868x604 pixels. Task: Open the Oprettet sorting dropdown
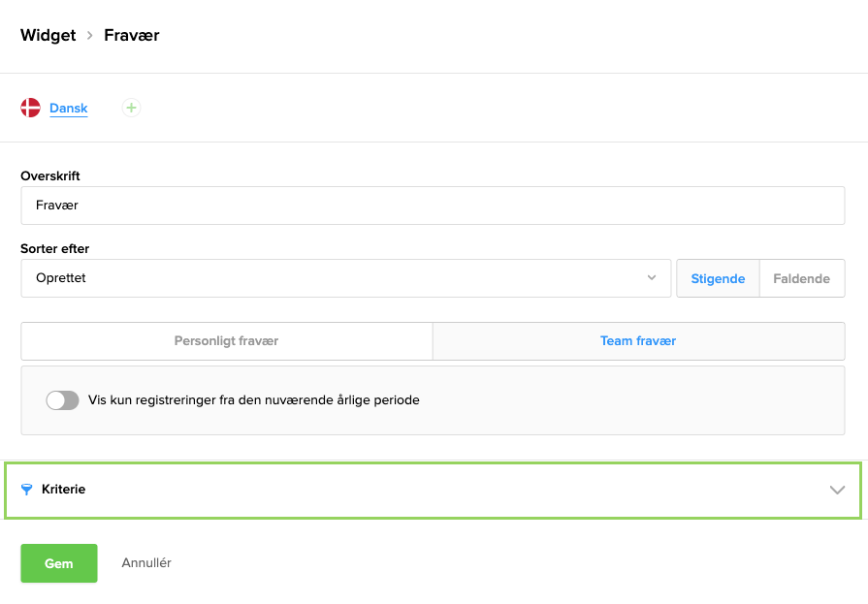click(x=346, y=278)
